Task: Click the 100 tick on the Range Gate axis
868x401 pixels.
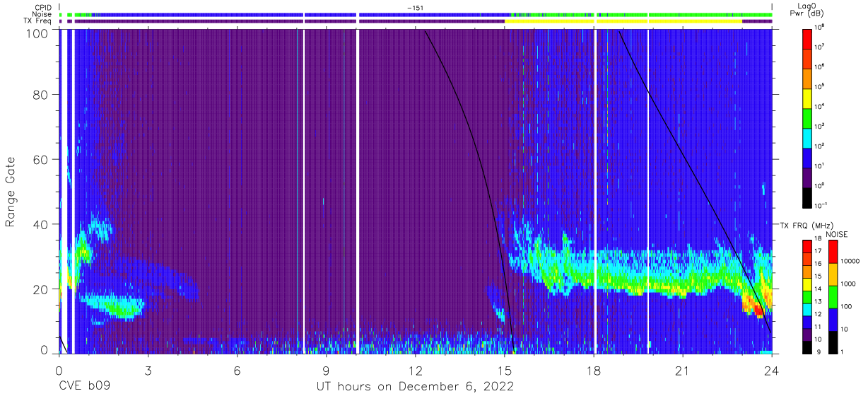Action: [37, 33]
